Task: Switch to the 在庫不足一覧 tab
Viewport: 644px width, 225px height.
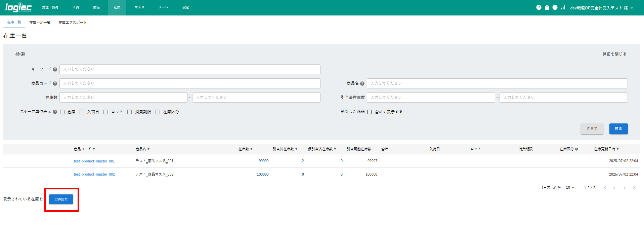Action: pos(40,23)
